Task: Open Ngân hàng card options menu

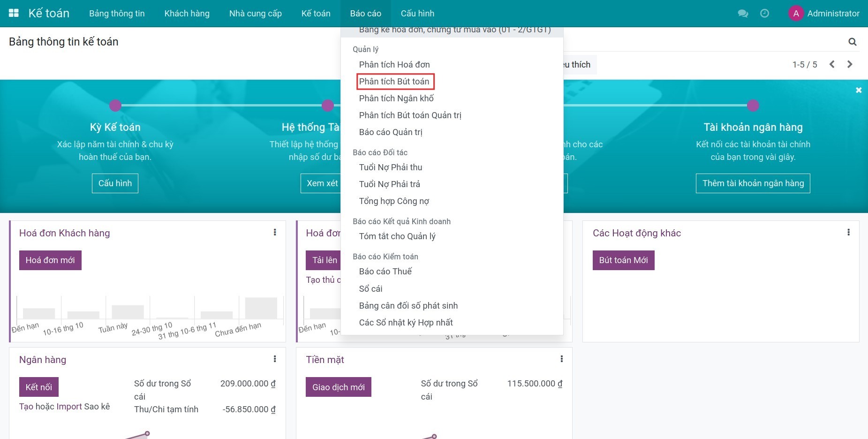Action: [x=275, y=359]
